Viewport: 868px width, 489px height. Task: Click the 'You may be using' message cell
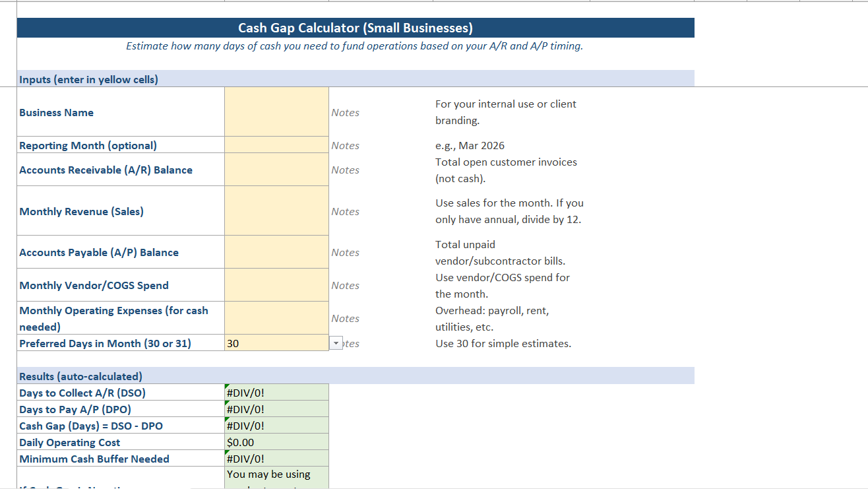point(276,477)
